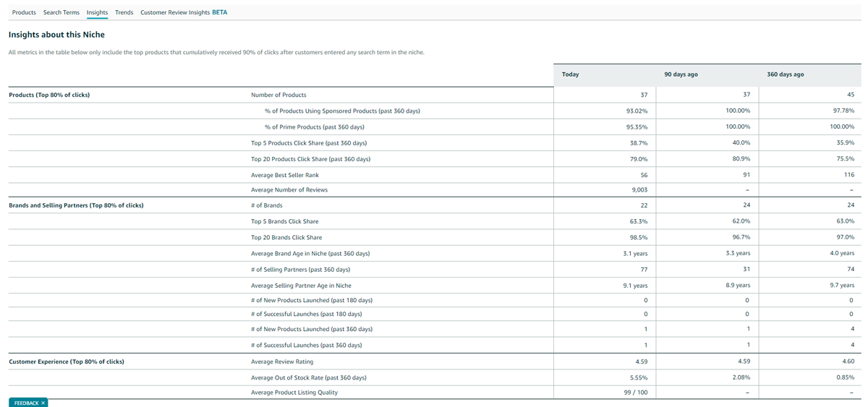
Task: Close the Feedback widget with its X
Action: pyautogui.click(x=43, y=403)
